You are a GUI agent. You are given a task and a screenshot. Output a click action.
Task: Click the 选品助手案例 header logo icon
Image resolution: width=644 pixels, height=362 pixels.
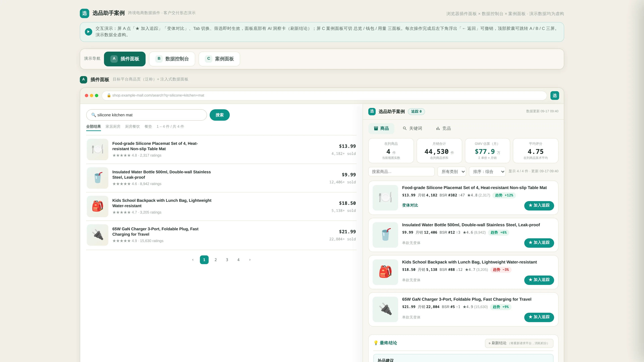click(85, 13)
